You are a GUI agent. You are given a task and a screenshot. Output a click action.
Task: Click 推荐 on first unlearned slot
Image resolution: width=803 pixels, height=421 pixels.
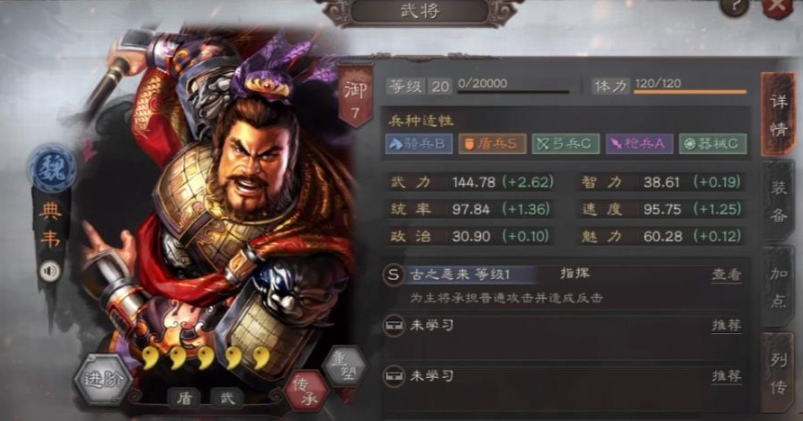(726, 325)
